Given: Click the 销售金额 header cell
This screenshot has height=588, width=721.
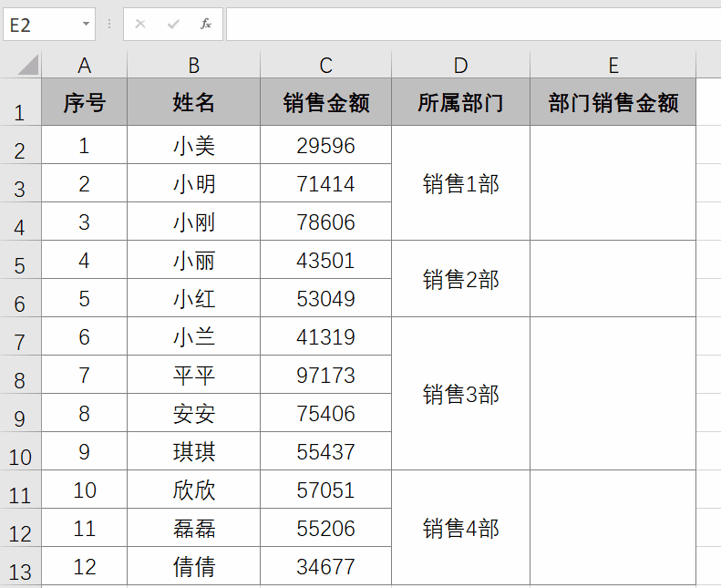Looking at the screenshot, I should (326, 102).
